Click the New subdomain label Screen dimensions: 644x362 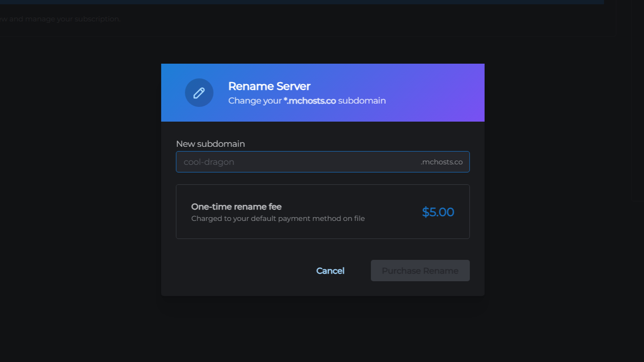(210, 143)
